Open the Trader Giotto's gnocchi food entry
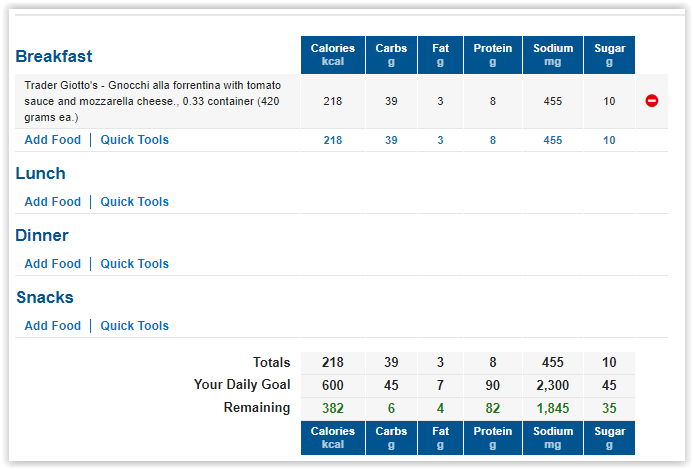The height and width of the screenshot is (469, 693). pyautogui.click(x=152, y=101)
